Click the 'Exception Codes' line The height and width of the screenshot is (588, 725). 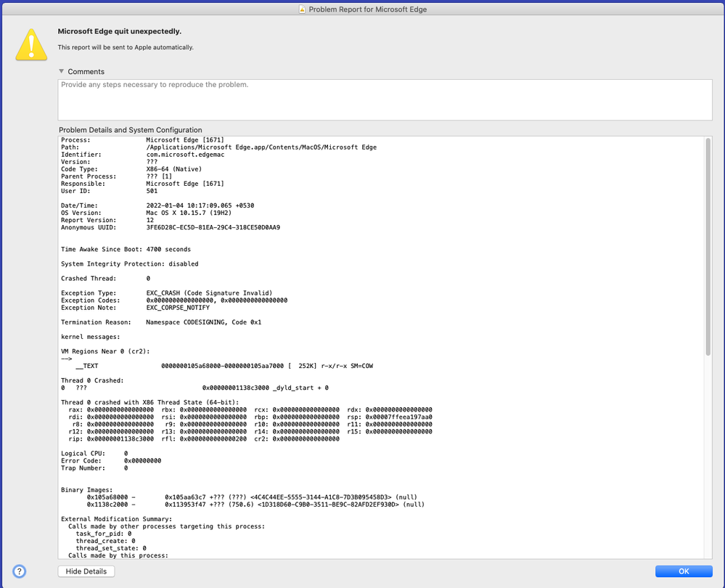point(174,301)
